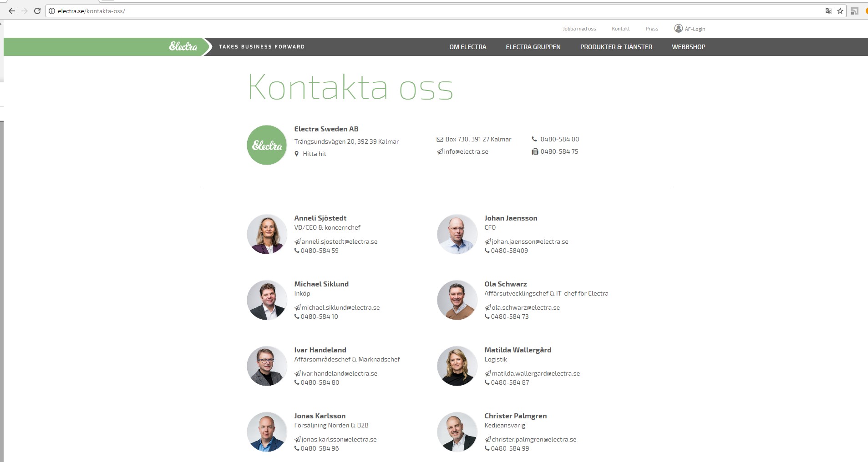Click the email icon for Ola Schwarz
The height and width of the screenshot is (462, 868).
click(x=487, y=307)
